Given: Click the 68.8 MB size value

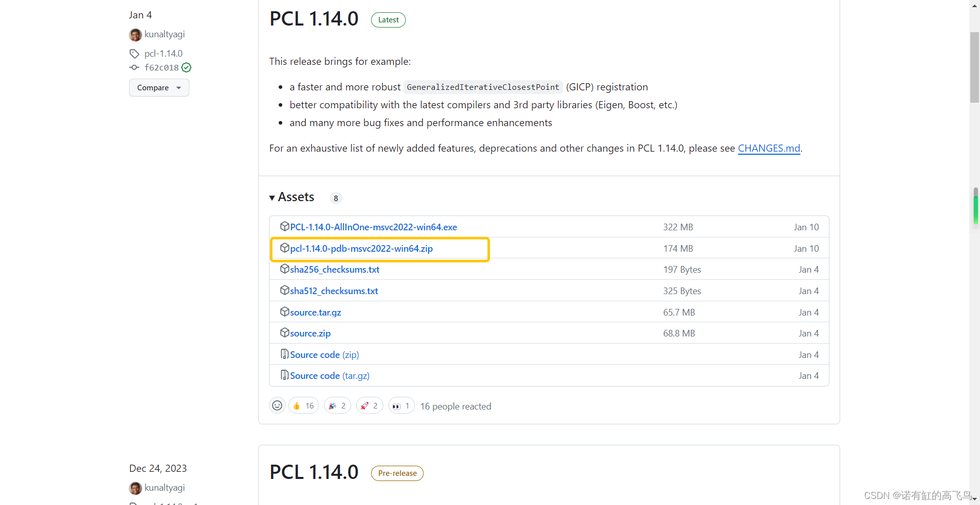Looking at the screenshot, I should [679, 333].
